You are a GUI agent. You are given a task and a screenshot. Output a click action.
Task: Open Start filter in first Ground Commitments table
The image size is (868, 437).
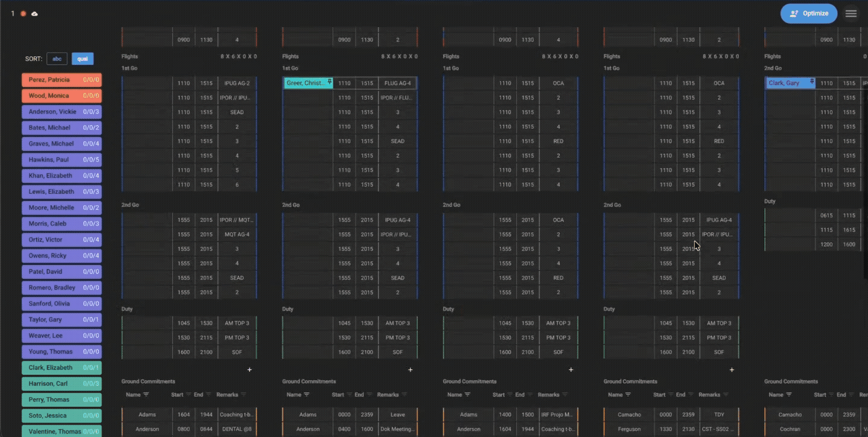(x=189, y=395)
